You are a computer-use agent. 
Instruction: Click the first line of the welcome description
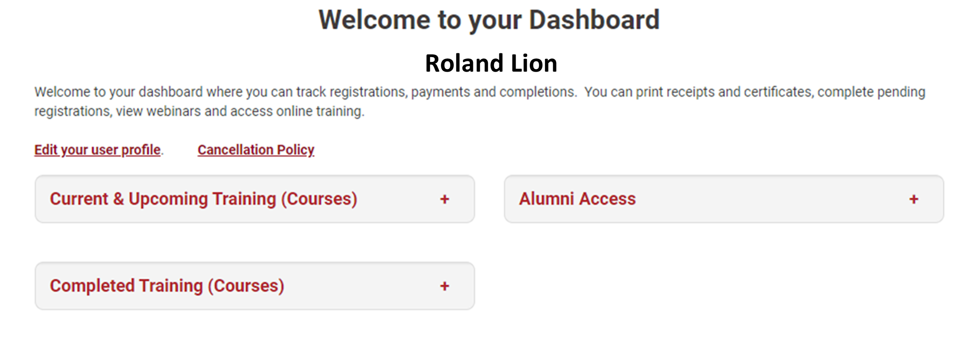pyautogui.click(x=480, y=92)
